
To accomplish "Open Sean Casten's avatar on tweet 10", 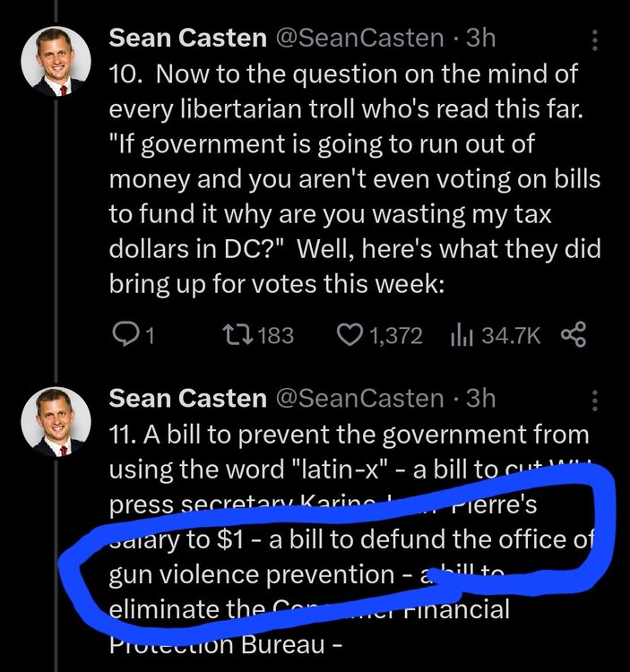I will tap(56, 61).
